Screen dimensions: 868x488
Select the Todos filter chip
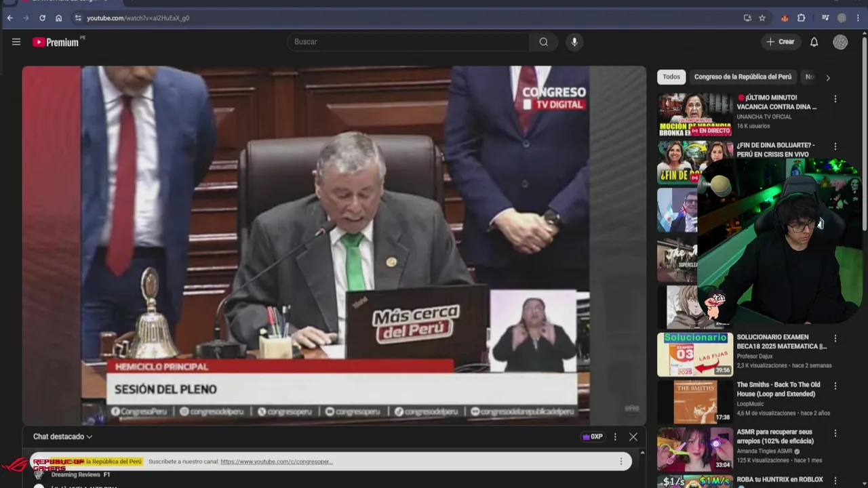point(671,77)
